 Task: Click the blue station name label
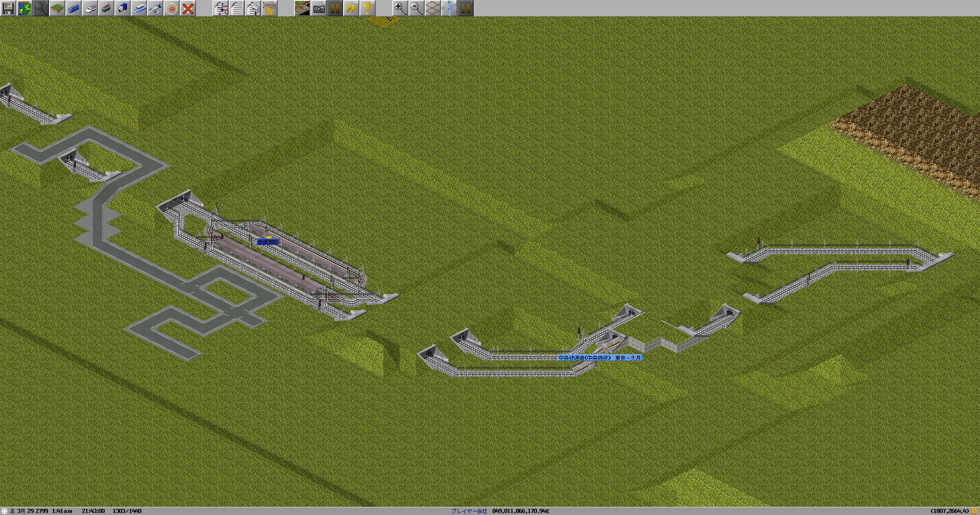coord(268,242)
